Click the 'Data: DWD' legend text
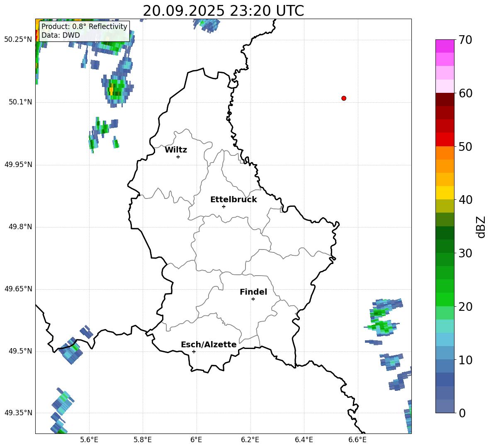This screenshot has height=448, width=491. pos(61,35)
